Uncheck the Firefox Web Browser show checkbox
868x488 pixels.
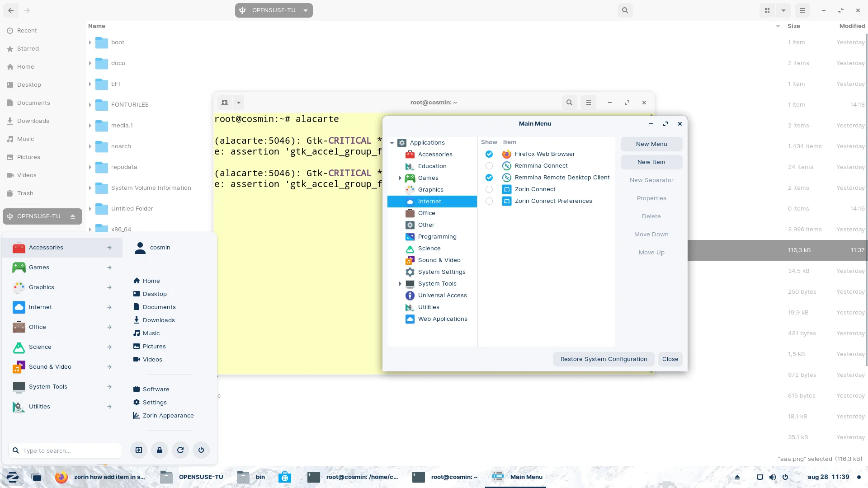tap(489, 154)
